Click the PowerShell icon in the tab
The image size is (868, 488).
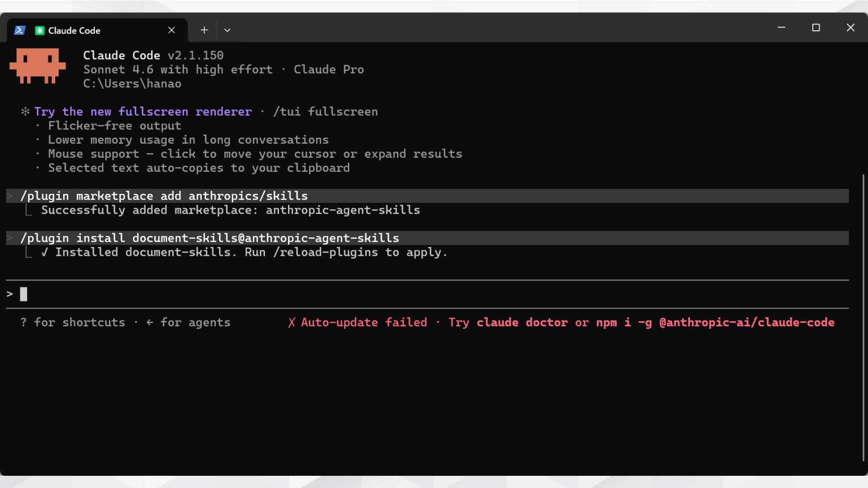coord(19,30)
